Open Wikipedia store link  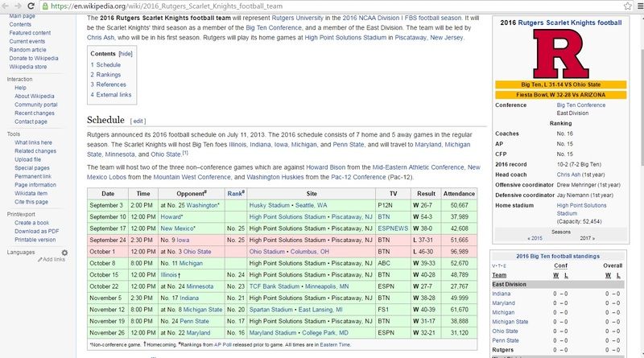(28, 67)
